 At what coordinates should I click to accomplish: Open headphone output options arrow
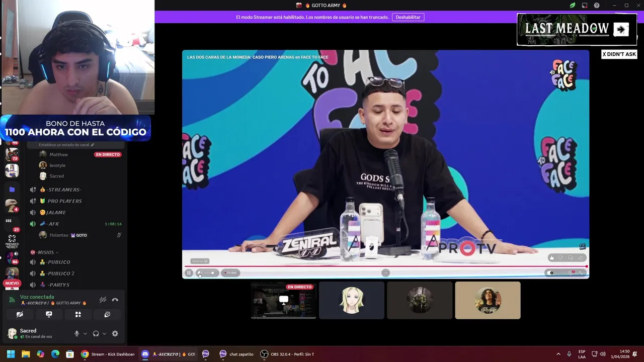(x=104, y=333)
